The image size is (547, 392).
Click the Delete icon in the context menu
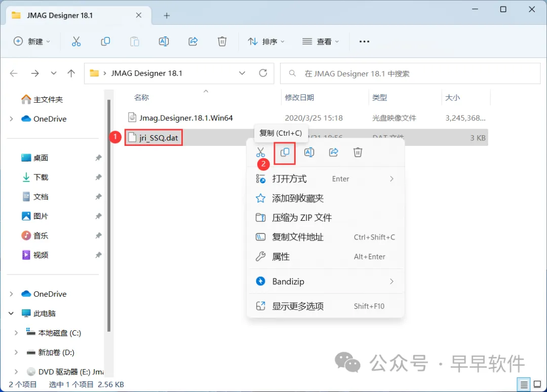[x=358, y=152]
